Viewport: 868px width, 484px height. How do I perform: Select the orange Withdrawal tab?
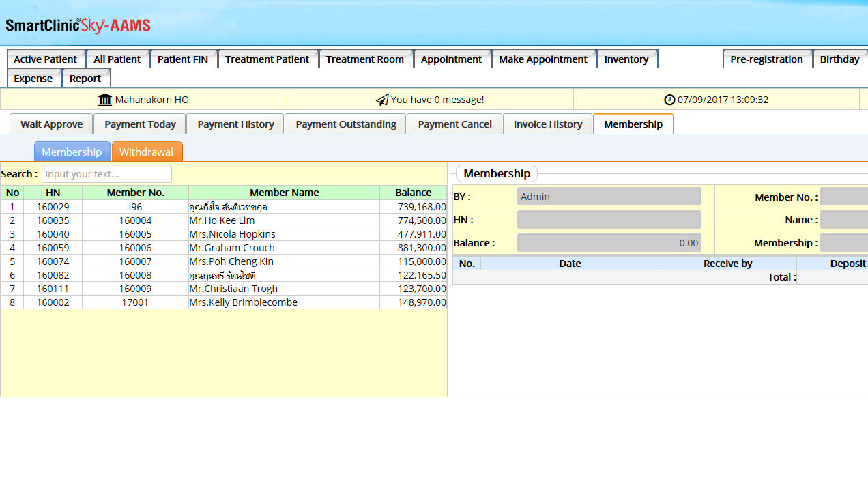pyautogui.click(x=146, y=152)
